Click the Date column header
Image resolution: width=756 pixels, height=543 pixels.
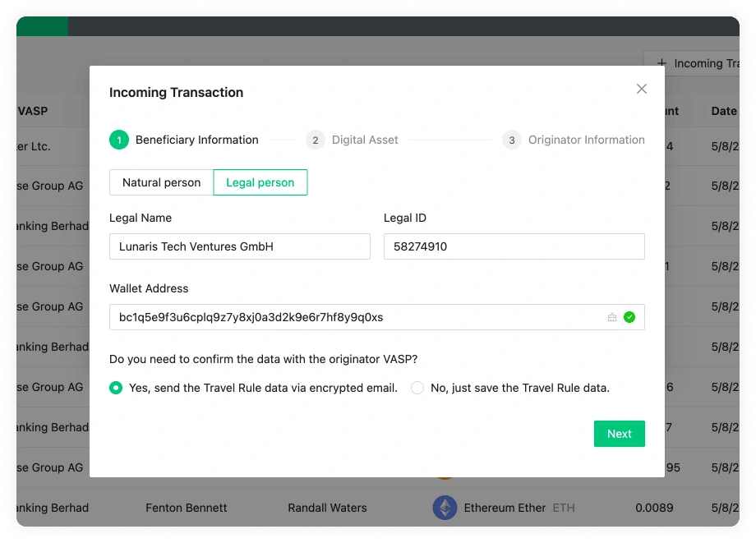724,111
